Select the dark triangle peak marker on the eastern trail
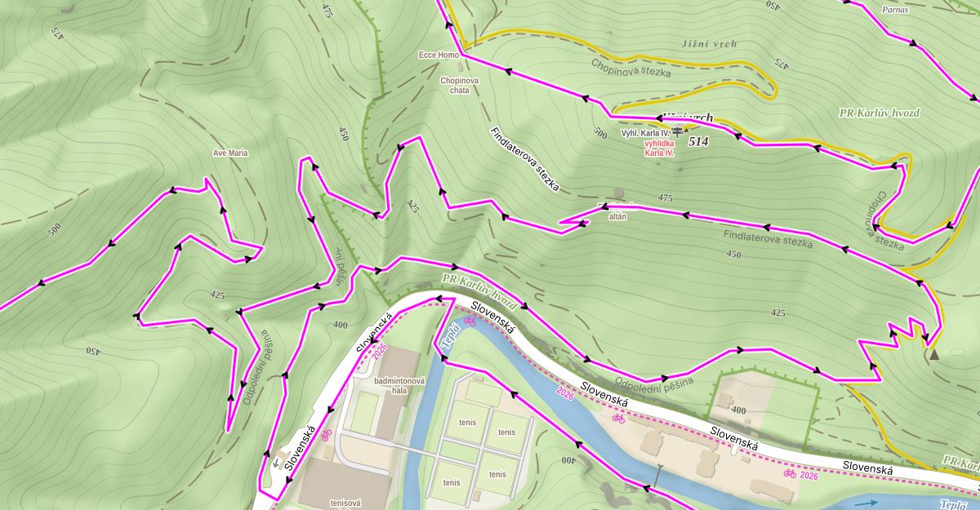Image resolution: width=980 pixels, height=510 pixels. 934,355
